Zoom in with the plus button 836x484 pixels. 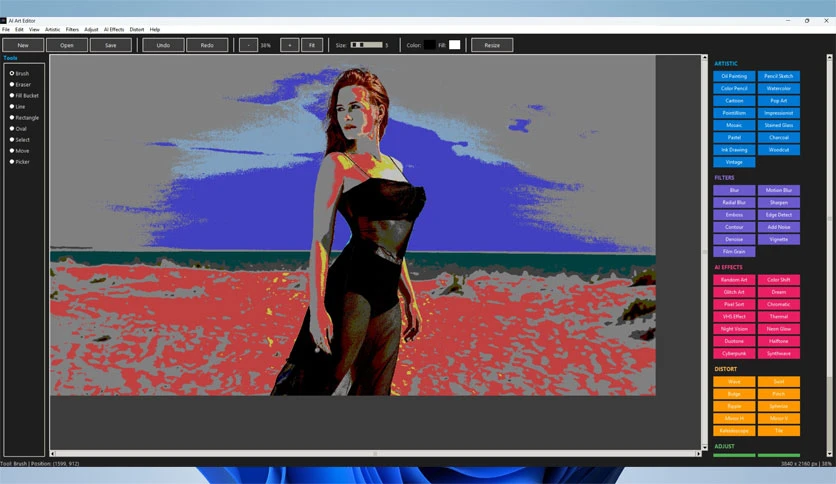coord(290,45)
